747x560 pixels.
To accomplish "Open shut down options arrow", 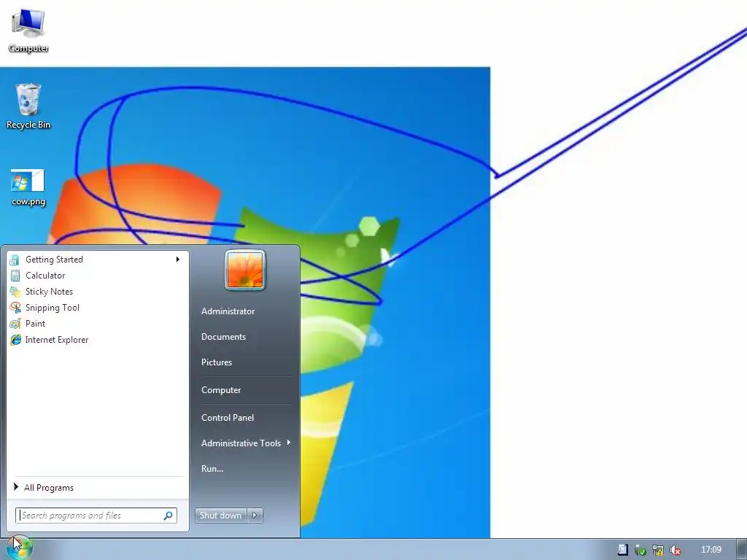I will 255,516.
